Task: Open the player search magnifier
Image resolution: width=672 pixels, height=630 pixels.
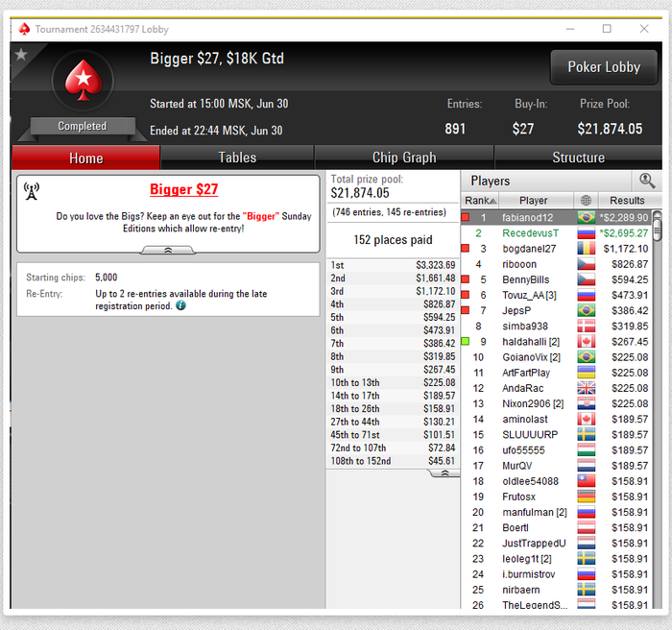Action: pos(647,181)
